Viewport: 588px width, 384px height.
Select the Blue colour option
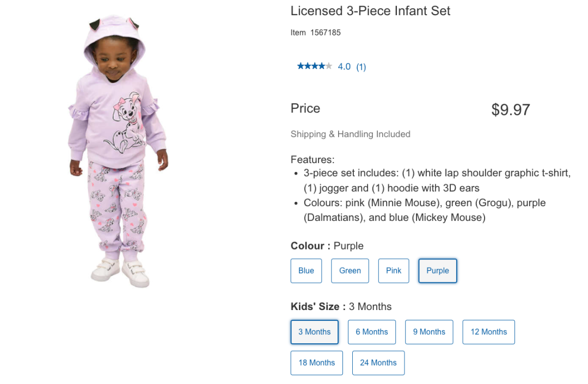tap(306, 271)
